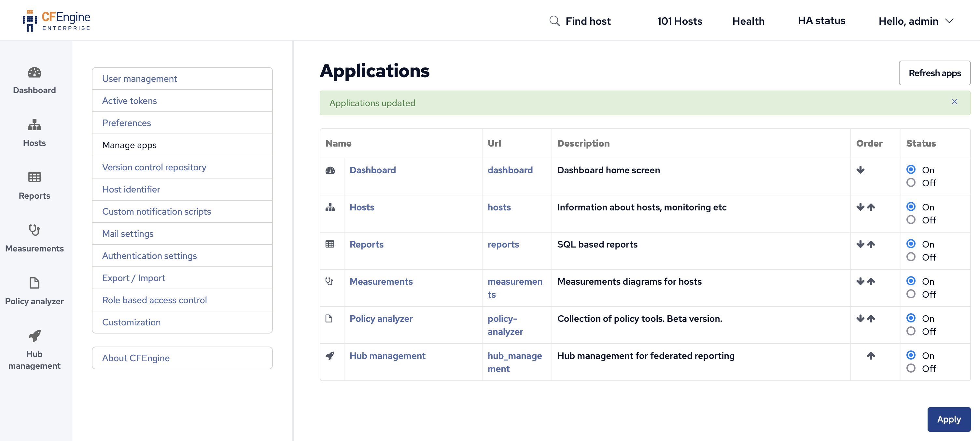Screen dimensions: 980x441
Task: Click the Dashboard hyperlink in applications list
Action: click(x=372, y=169)
